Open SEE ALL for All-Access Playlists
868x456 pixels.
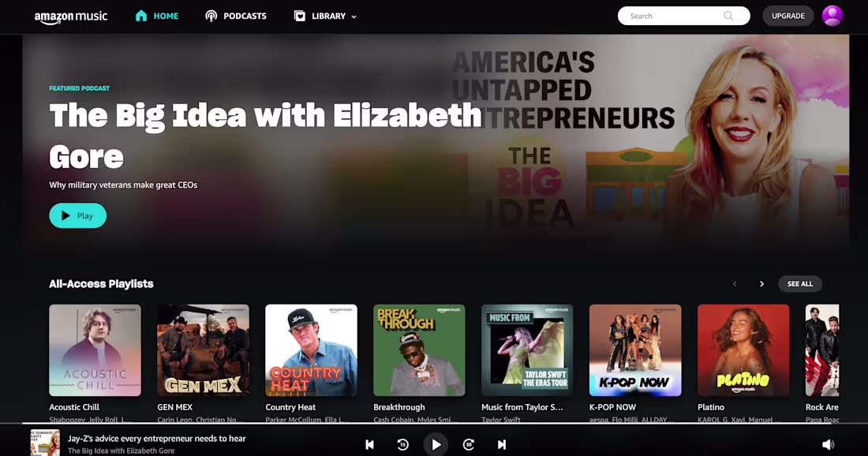(799, 283)
